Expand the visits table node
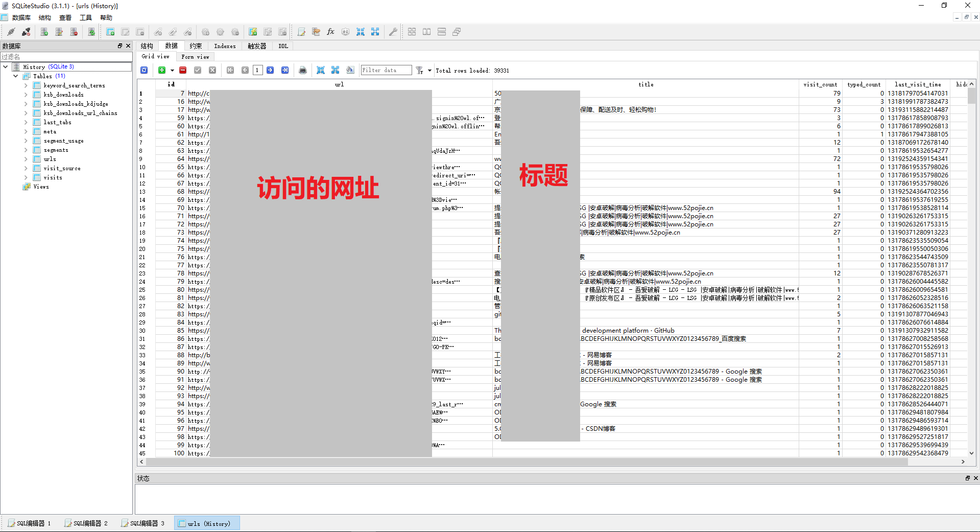Viewport: 980px width, 532px height. 26,177
